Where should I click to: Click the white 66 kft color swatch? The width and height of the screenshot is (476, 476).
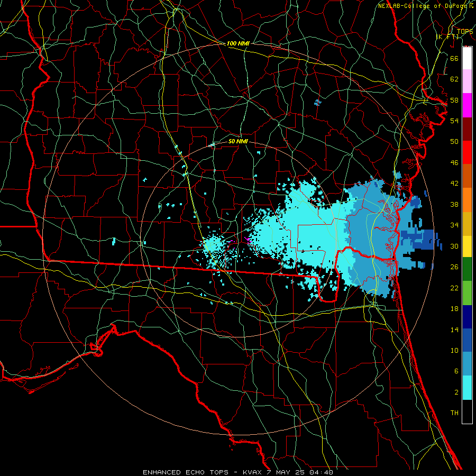point(467,58)
